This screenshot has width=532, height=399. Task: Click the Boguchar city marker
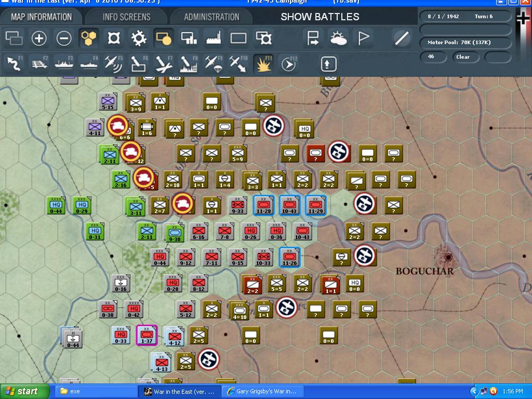point(448,257)
